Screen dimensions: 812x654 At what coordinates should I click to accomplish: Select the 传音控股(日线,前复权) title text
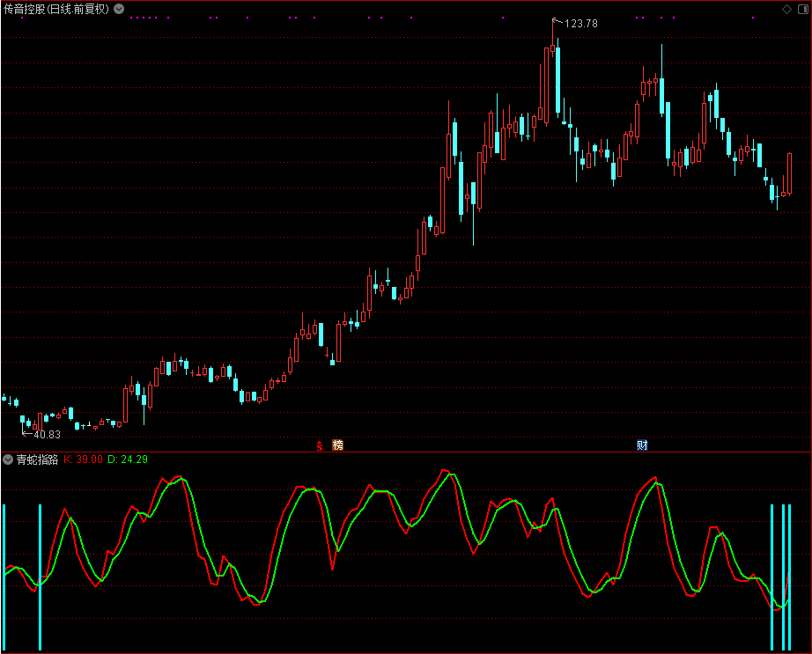click(x=56, y=9)
